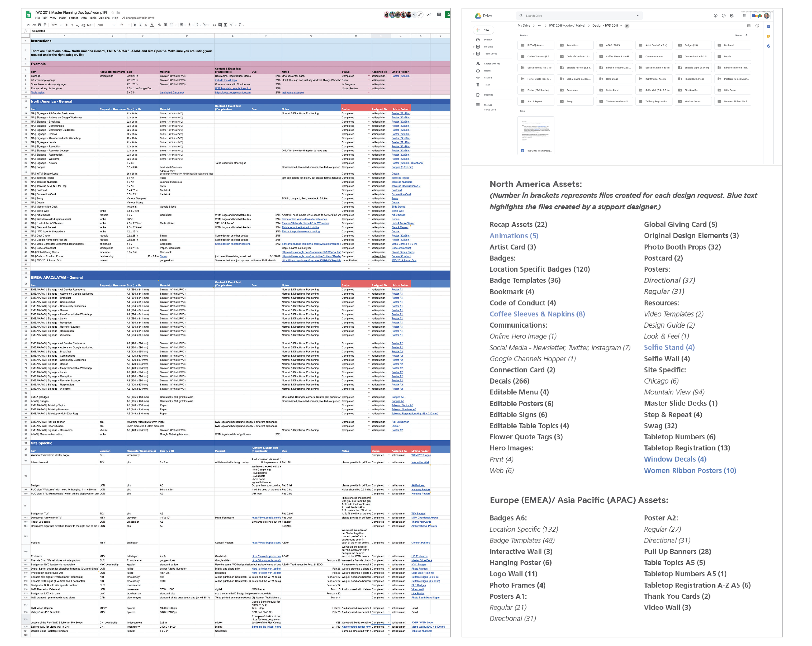The height and width of the screenshot is (646, 812).
Task: Toggle bold formatting in Sheets toolbar
Action: click(x=135, y=25)
